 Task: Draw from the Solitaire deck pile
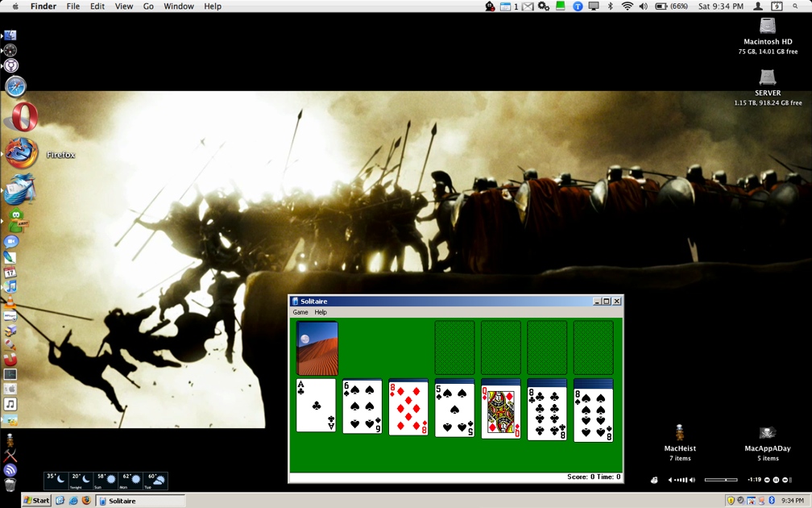[317, 348]
